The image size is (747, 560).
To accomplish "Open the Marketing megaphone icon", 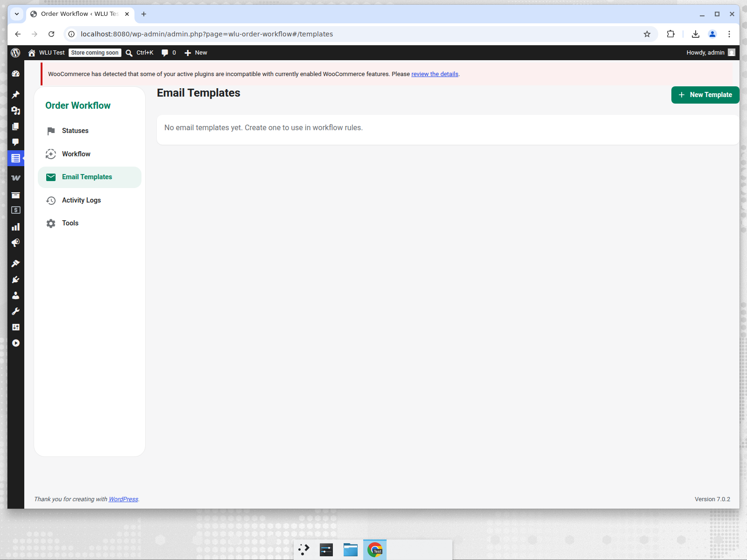I will tap(15, 243).
